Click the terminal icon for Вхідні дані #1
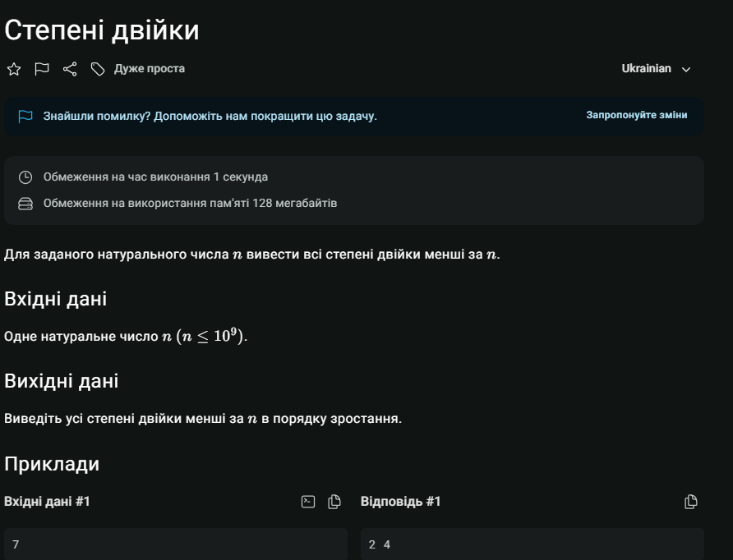This screenshot has width=733, height=560. (308, 502)
